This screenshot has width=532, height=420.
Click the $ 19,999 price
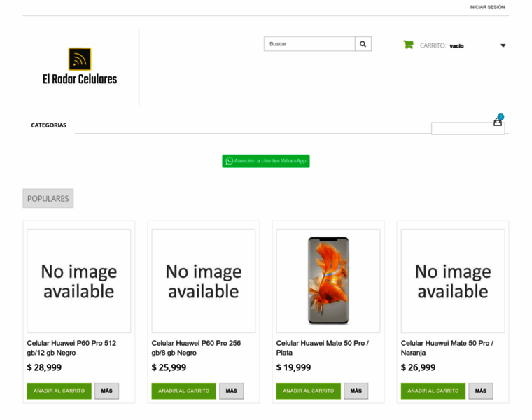(293, 367)
